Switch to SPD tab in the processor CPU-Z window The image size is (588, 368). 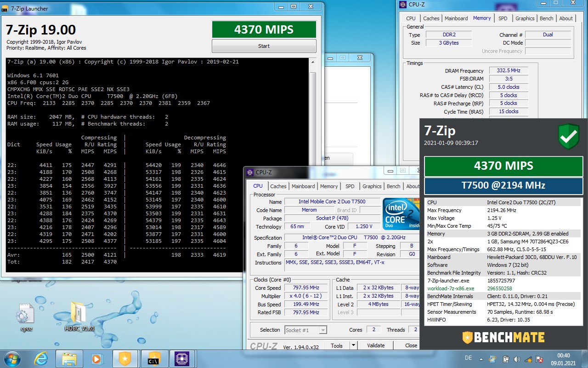(x=350, y=186)
